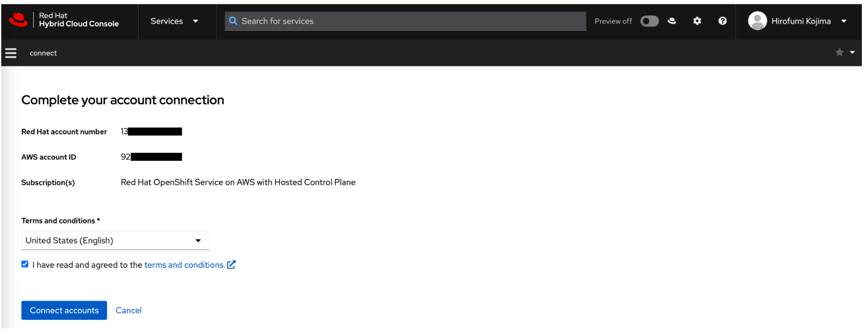The image size is (868, 331).
Task: Click the Connect accounts button
Action: (64, 310)
